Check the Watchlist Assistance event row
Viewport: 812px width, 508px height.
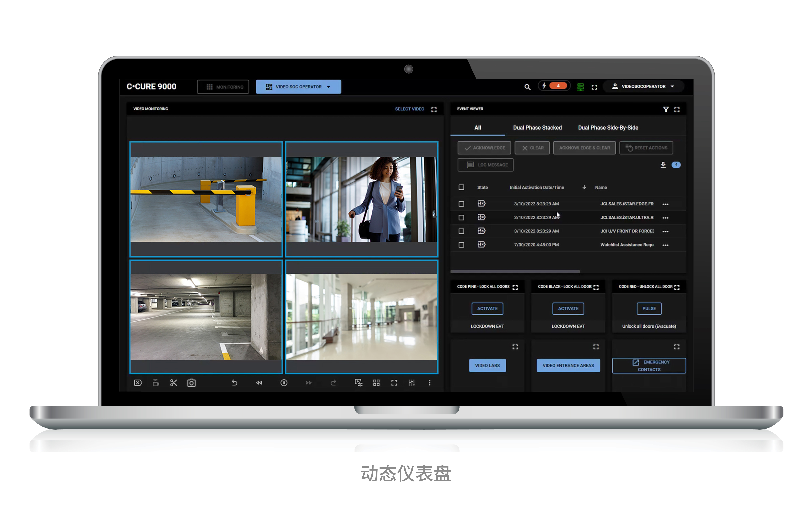[x=461, y=245]
